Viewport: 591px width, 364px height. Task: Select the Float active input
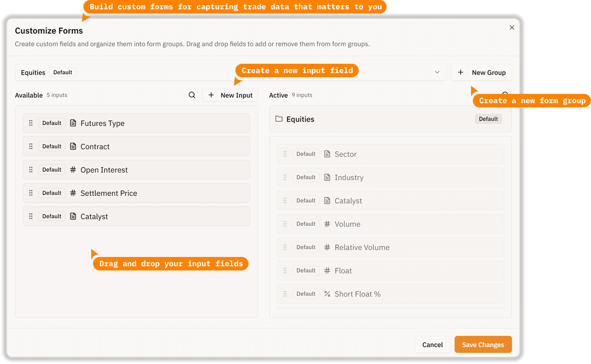click(x=391, y=270)
